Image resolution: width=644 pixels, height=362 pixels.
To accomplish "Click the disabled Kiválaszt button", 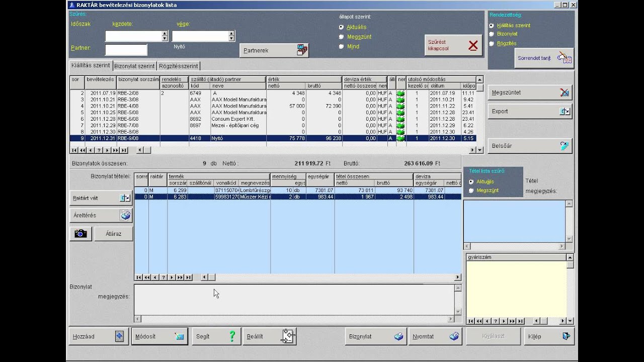I will 494,336.
